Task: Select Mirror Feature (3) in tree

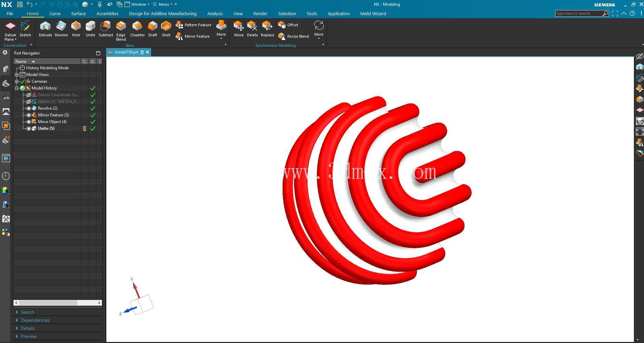Action: 53,115
